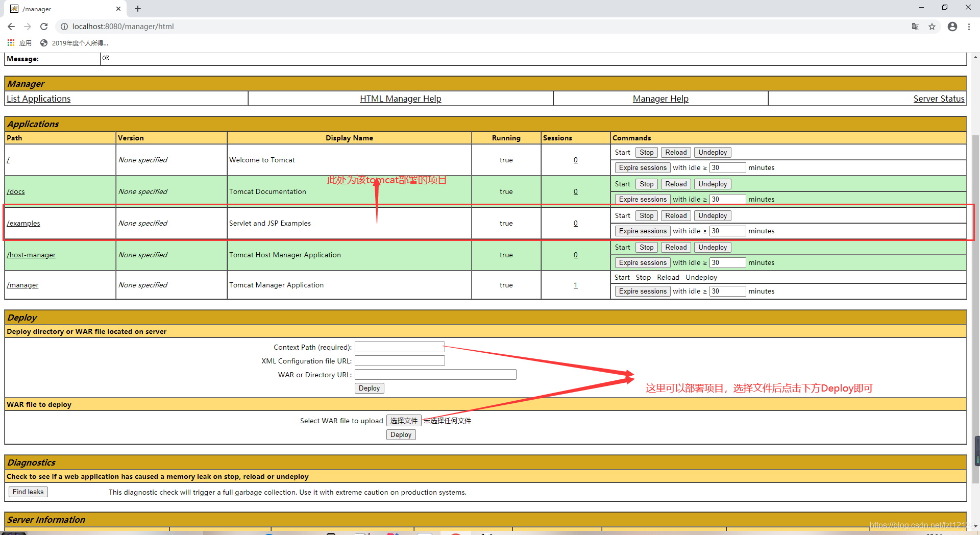Choose a WAR file with 选择文件 button
Viewport: 980px width, 535px height.
pos(404,421)
